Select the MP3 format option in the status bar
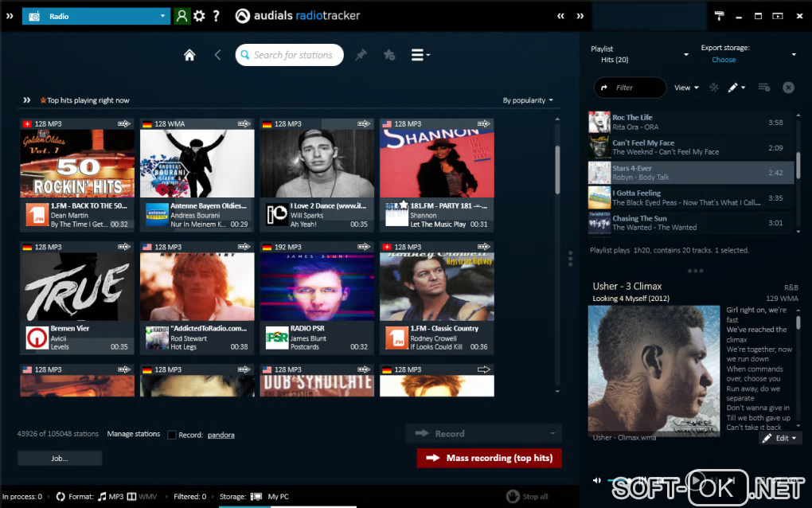Screen dimensions: 812x508 [x=111, y=497]
